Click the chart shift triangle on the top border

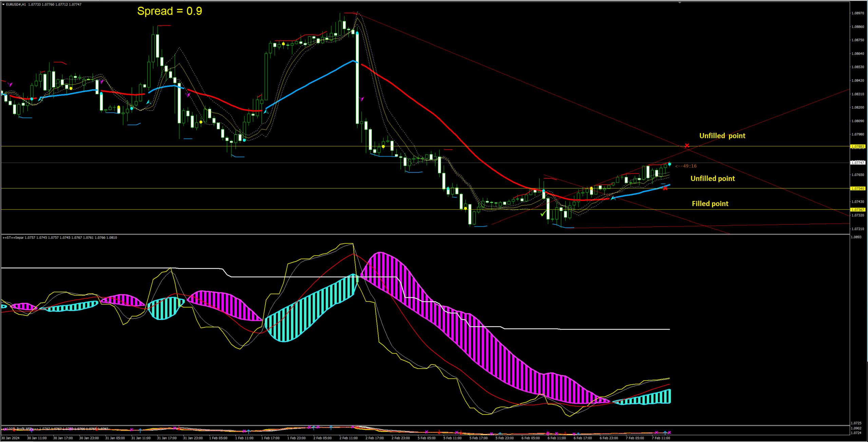680,3
